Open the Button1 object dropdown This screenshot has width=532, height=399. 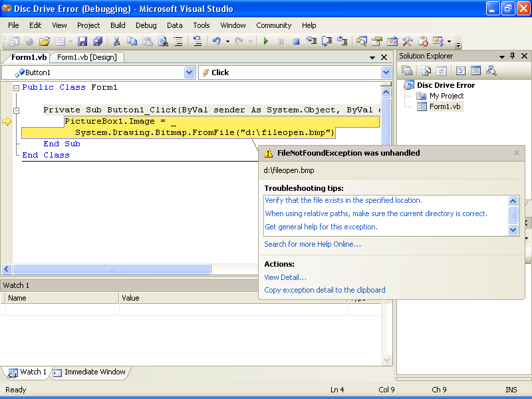pos(189,72)
